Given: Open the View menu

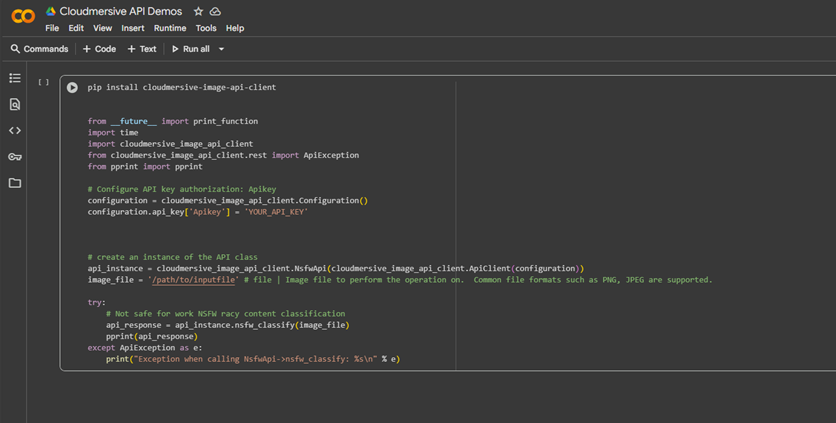Looking at the screenshot, I should coord(102,28).
